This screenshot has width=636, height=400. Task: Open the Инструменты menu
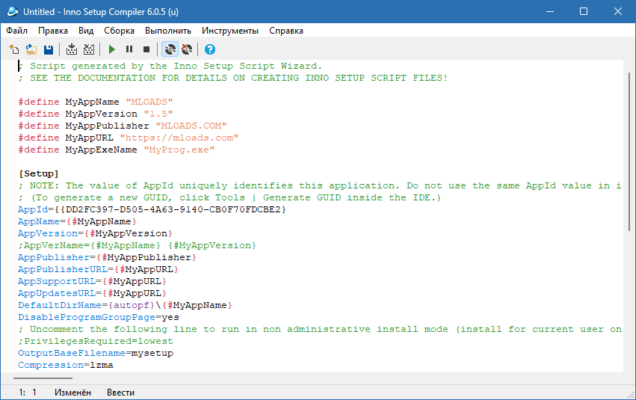[x=230, y=31]
